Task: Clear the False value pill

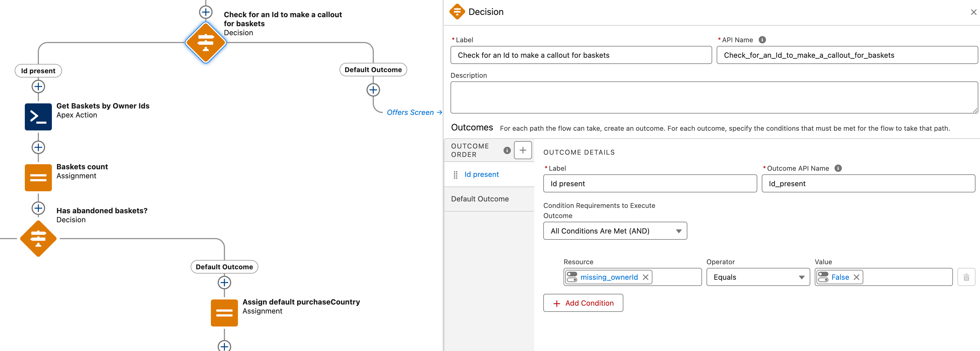Action: (856, 277)
